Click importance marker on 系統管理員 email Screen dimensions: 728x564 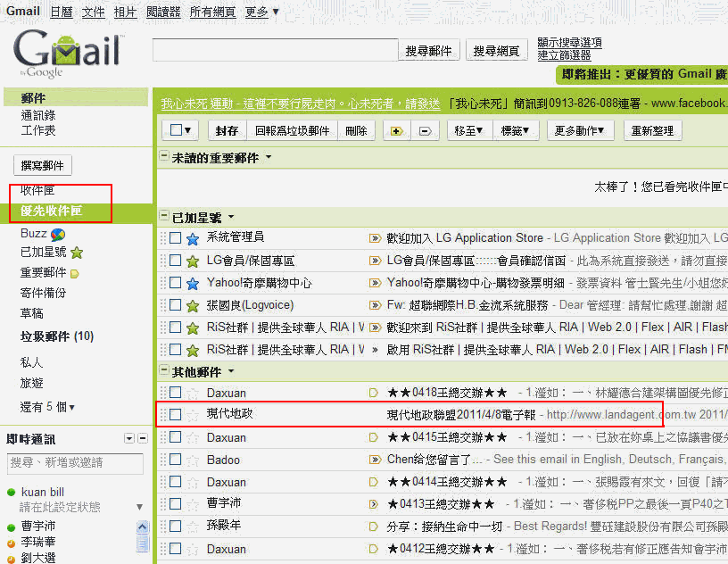tap(375, 238)
